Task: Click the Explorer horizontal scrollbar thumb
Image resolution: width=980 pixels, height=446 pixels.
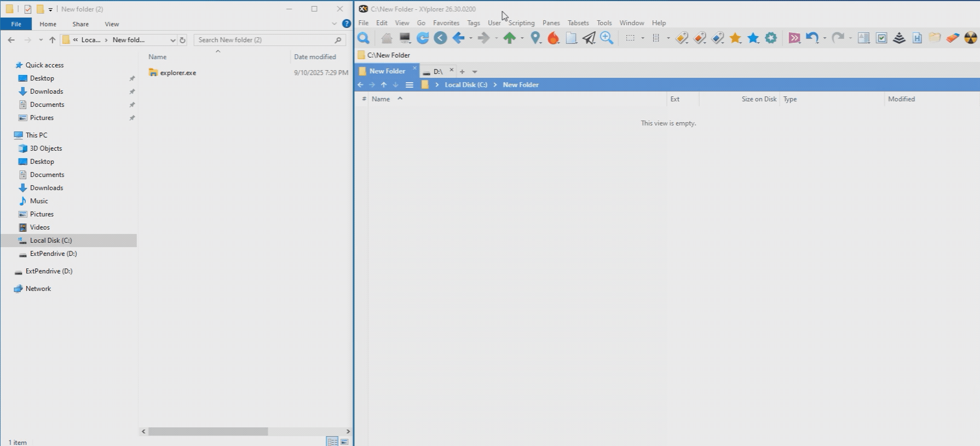Action: tap(208, 432)
